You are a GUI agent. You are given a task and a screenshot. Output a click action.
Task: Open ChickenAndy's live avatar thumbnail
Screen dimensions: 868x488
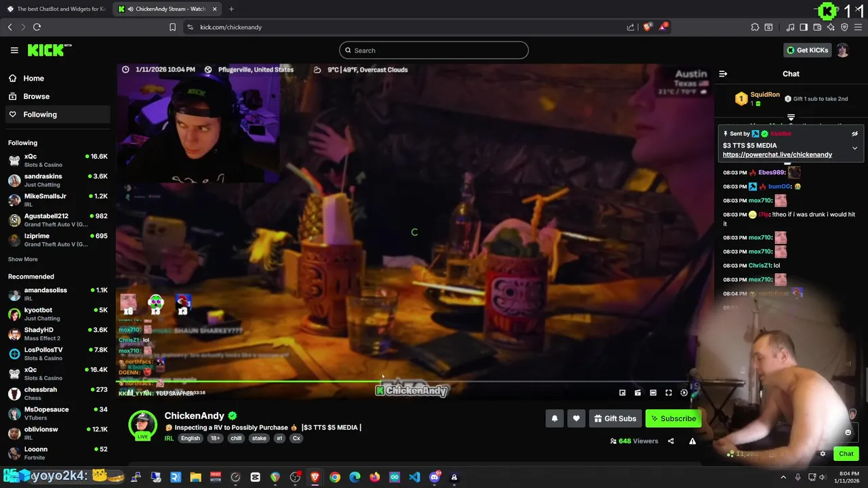point(142,425)
